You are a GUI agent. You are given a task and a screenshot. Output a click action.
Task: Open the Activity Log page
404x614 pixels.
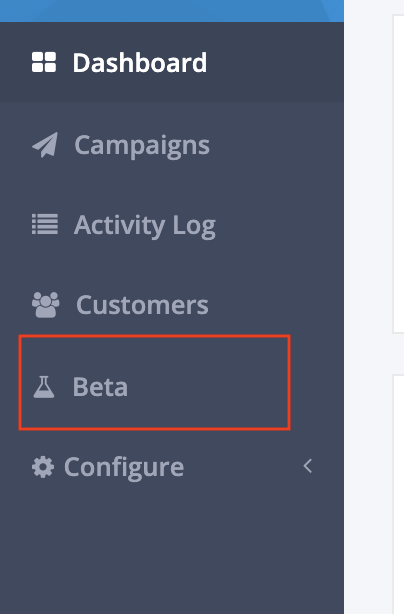point(145,226)
